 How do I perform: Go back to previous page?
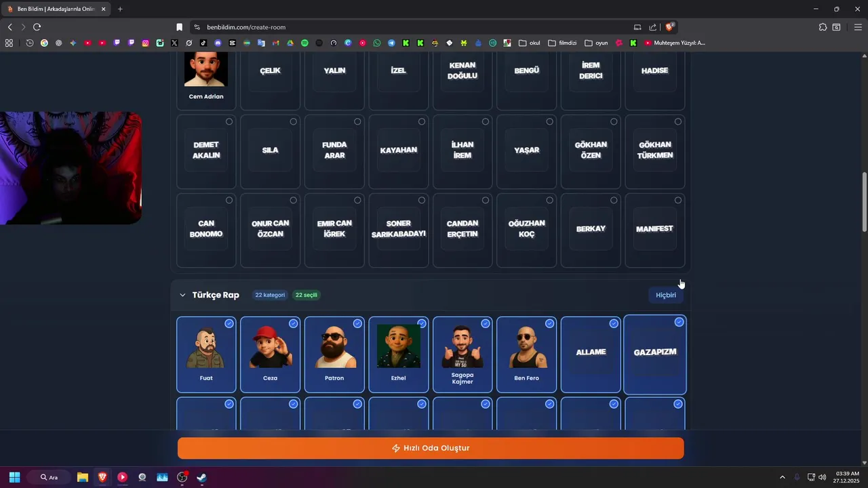coord(9,27)
